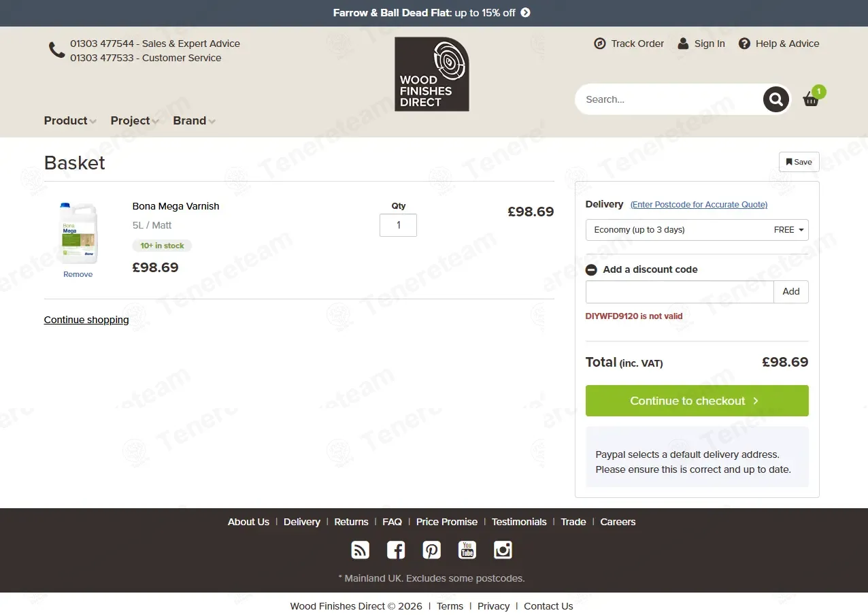868x615 pixels.
Task: Remove Bona Mega Varnish from basket
Action: [x=78, y=274]
